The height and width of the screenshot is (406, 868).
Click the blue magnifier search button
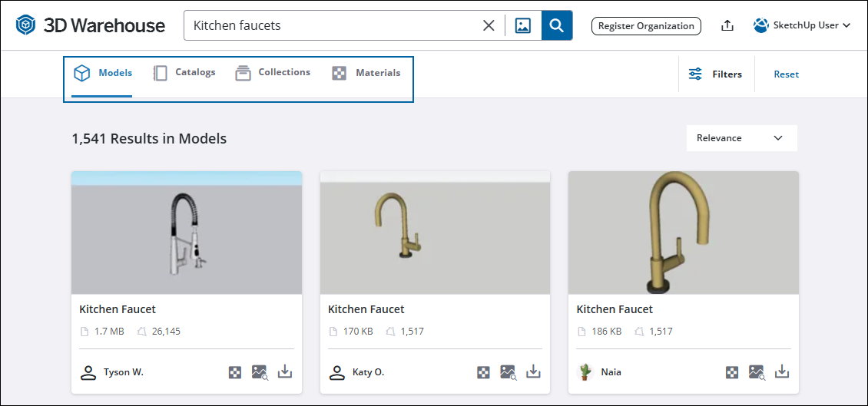click(x=557, y=25)
